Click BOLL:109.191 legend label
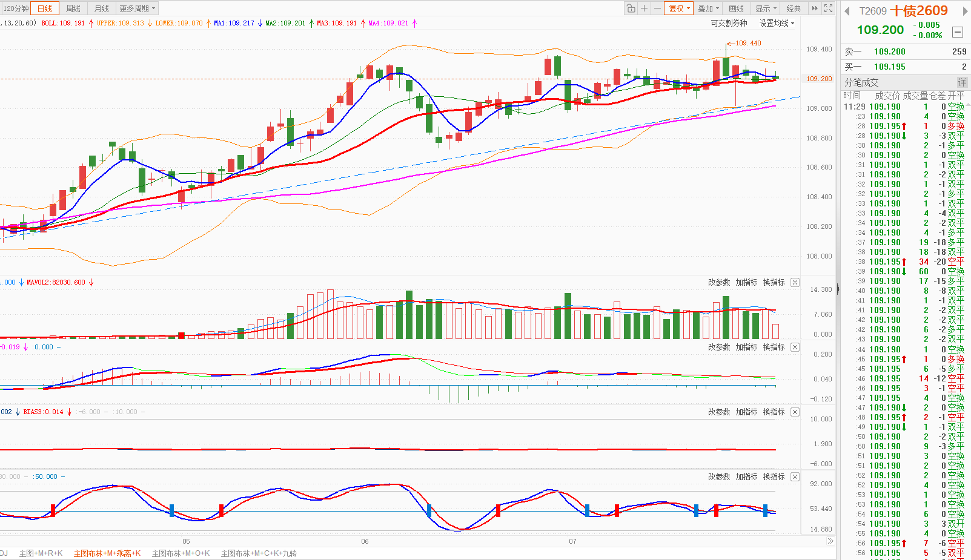Viewport: 971px width, 560px height. click(x=63, y=23)
